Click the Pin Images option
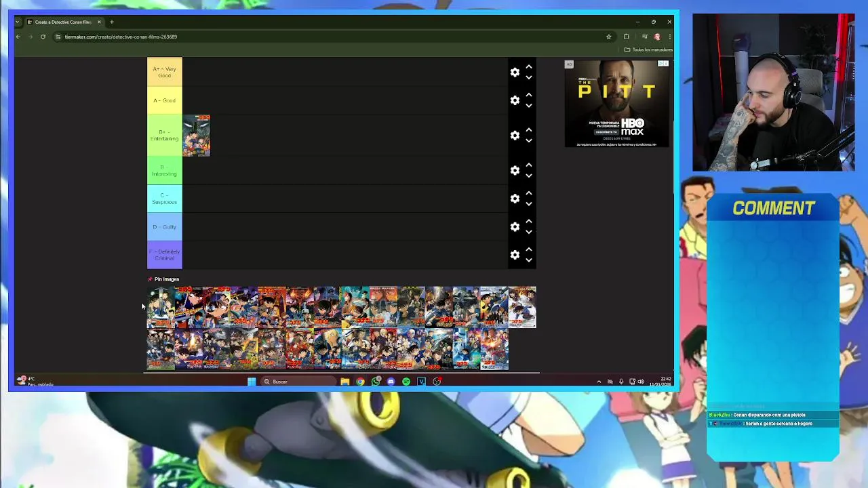The image size is (868, 488). point(163,279)
